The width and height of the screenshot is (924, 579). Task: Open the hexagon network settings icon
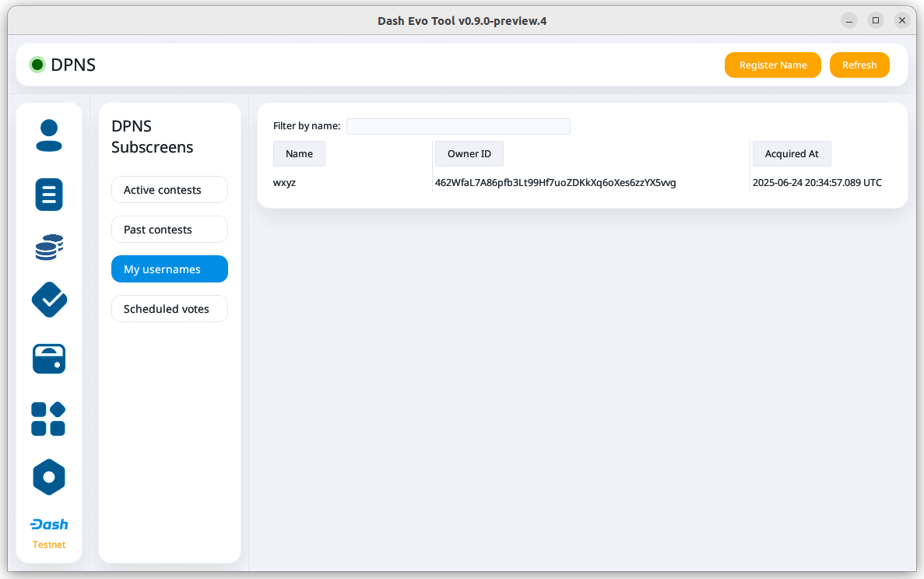coord(49,477)
